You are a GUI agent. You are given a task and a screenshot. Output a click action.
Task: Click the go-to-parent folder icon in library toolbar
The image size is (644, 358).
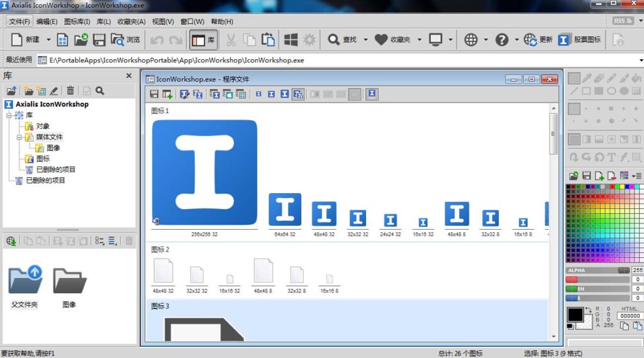click(x=11, y=91)
